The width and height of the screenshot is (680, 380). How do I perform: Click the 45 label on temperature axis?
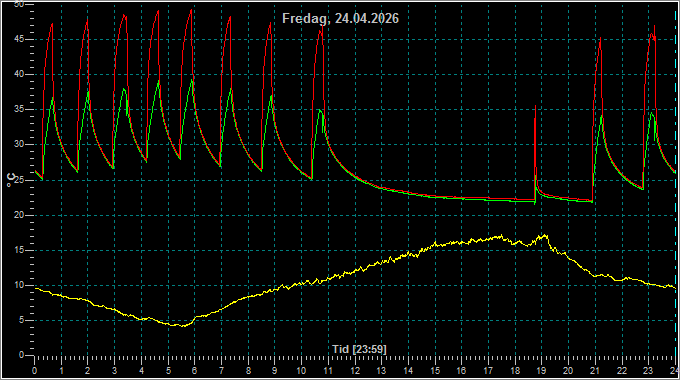[x=19, y=39]
